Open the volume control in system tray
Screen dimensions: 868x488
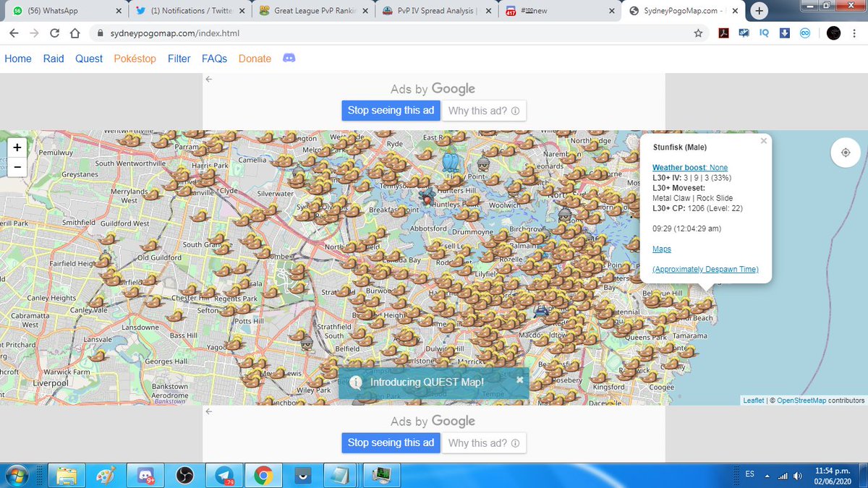[x=798, y=476]
